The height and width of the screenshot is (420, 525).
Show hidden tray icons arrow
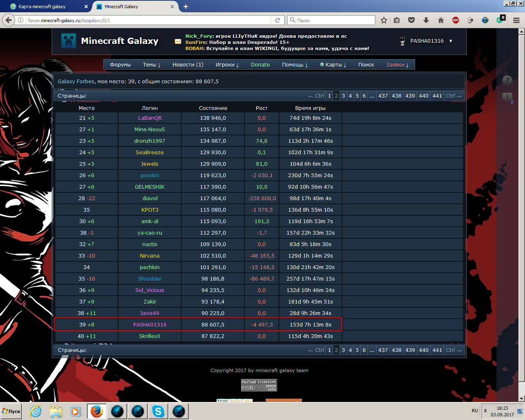pos(486,411)
